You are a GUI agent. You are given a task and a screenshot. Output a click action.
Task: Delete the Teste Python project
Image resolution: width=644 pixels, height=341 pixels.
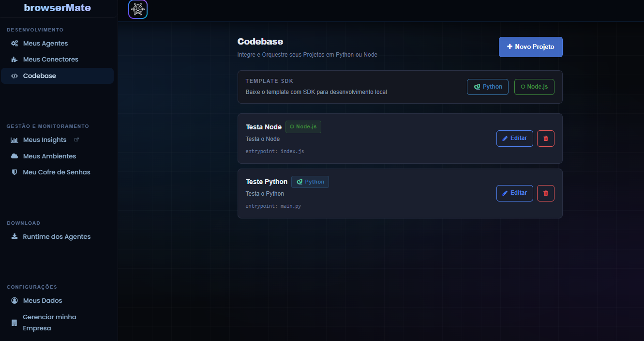click(x=546, y=193)
